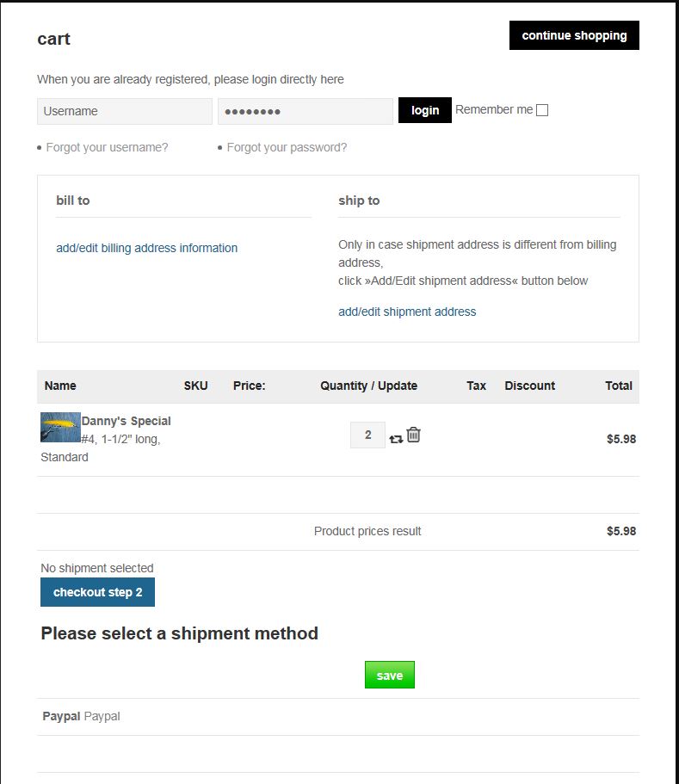Screen dimensions: 679x784
Task: Proceed with checkout step 2 button
Action: (97, 592)
